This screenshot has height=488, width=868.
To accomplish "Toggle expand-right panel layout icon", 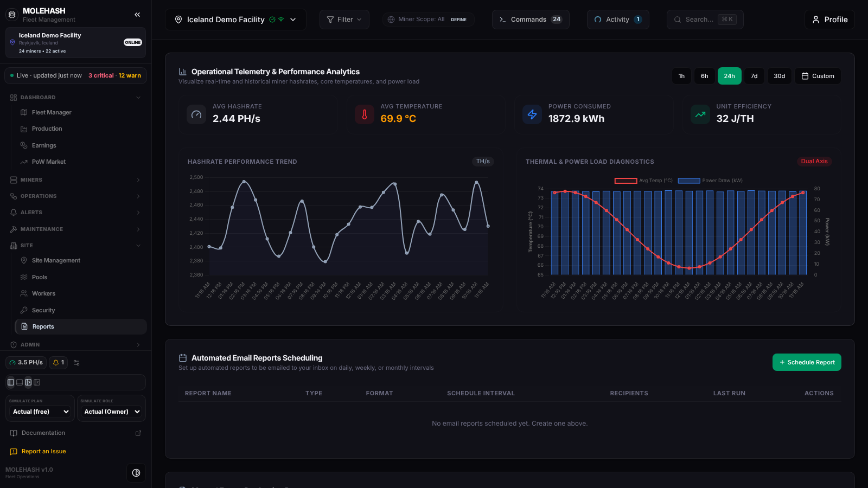I will (x=28, y=382).
